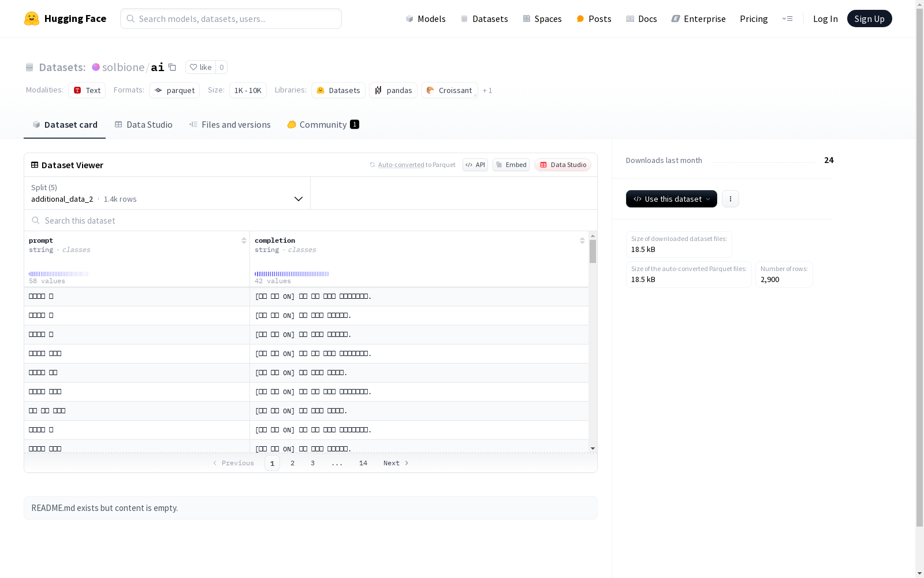Click the like heart button

tap(200, 67)
